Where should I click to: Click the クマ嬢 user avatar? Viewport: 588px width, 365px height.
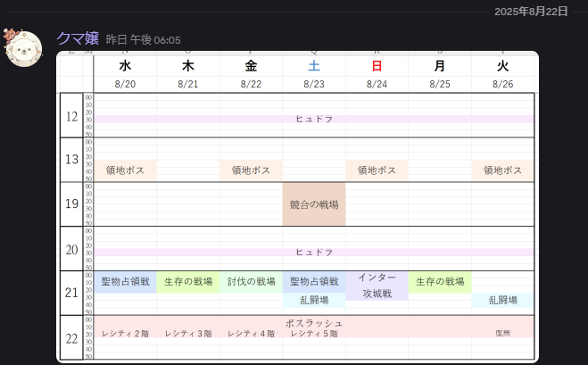click(23, 48)
